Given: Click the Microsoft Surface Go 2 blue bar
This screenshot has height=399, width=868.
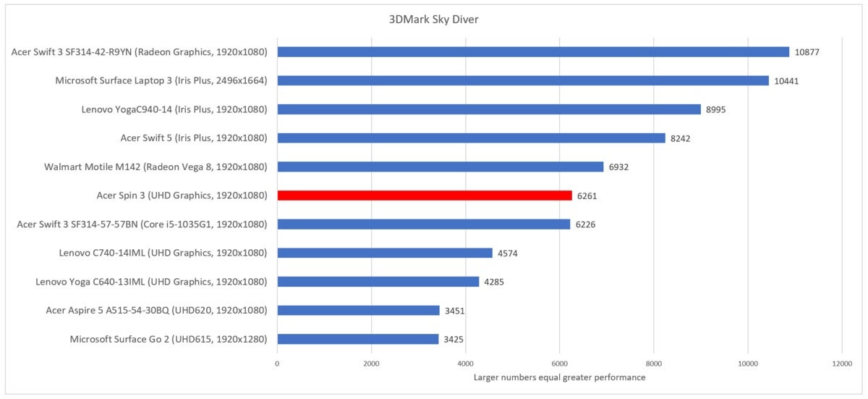Looking at the screenshot, I should pyautogui.click(x=358, y=339).
